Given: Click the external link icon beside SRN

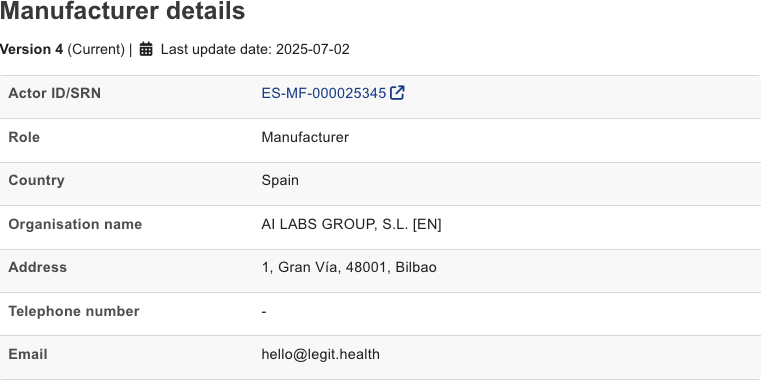Looking at the screenshot, I should [397, 92].
